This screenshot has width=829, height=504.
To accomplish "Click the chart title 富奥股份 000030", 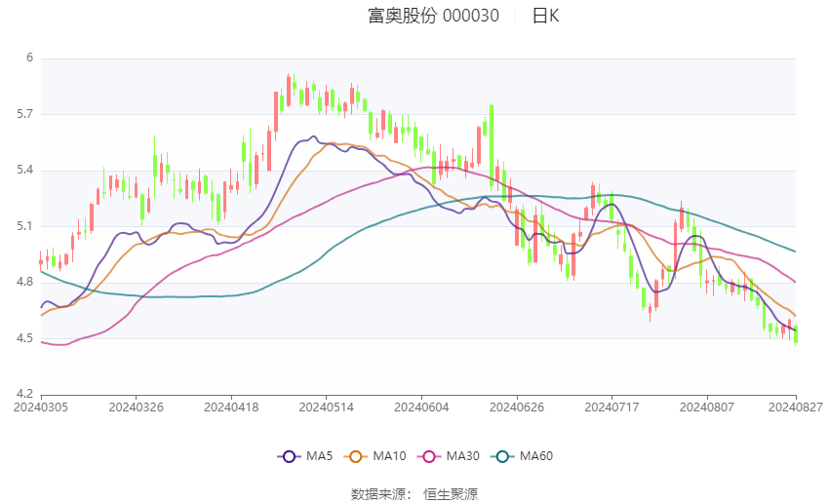I will (x=433, y=16).
